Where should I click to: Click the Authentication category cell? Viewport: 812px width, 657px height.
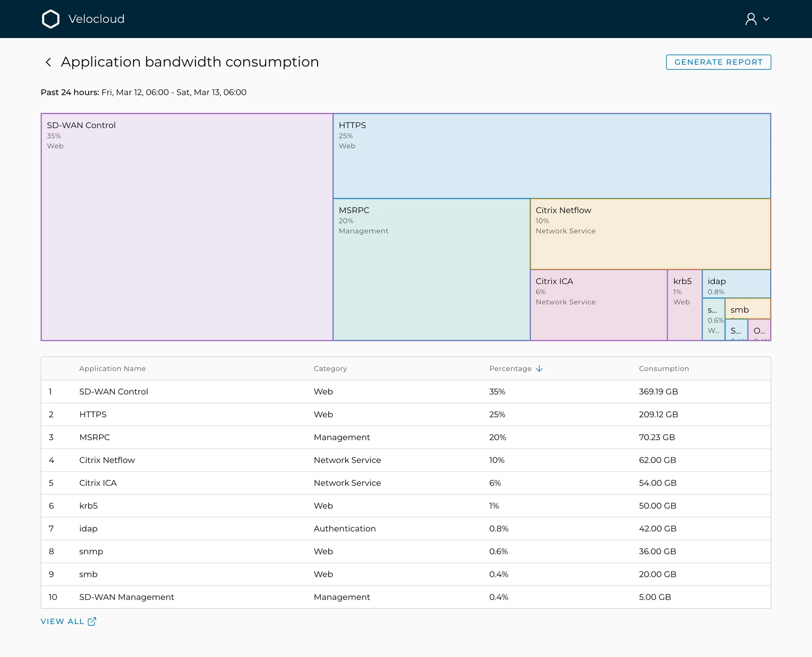point(345,528)
